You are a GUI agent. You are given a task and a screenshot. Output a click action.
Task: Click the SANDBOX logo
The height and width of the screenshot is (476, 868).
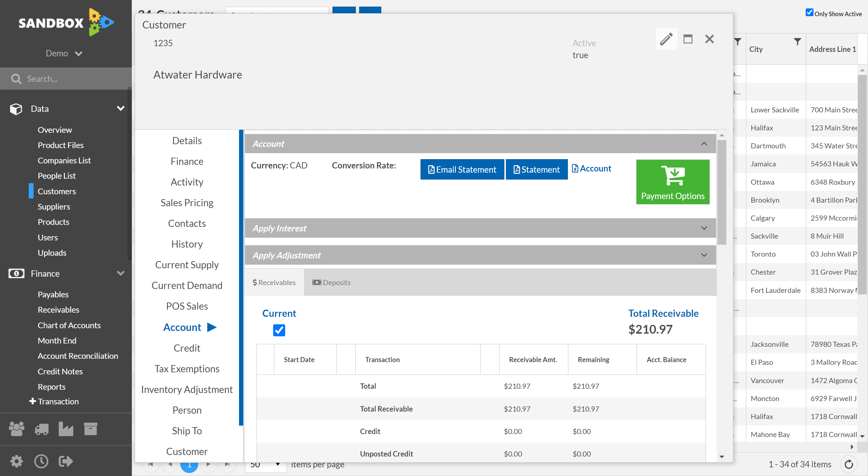pos(66,22)
